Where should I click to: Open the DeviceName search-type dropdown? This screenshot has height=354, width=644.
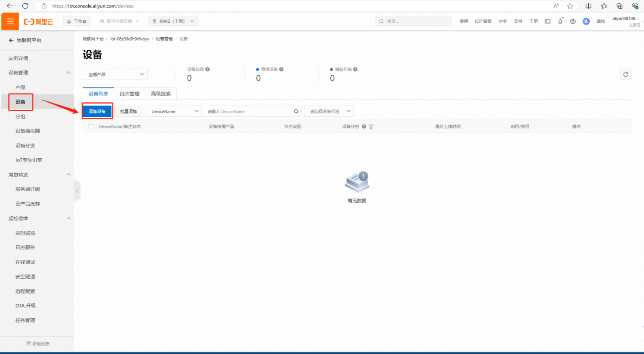tap(174, 112)
